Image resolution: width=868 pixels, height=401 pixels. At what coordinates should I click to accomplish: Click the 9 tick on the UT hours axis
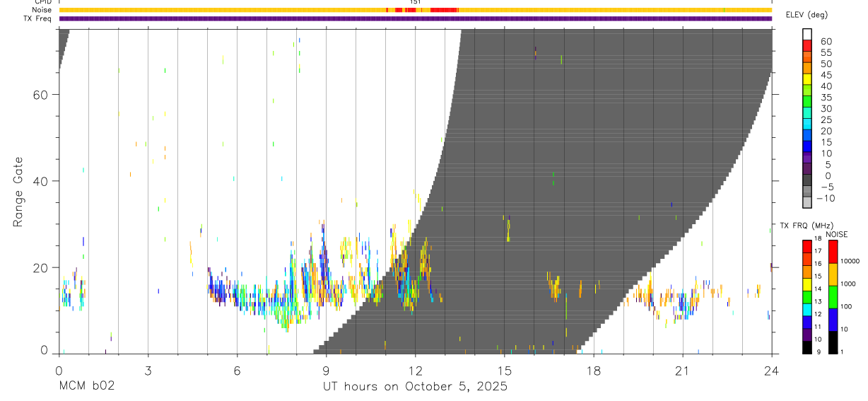[x=326, y=370]
